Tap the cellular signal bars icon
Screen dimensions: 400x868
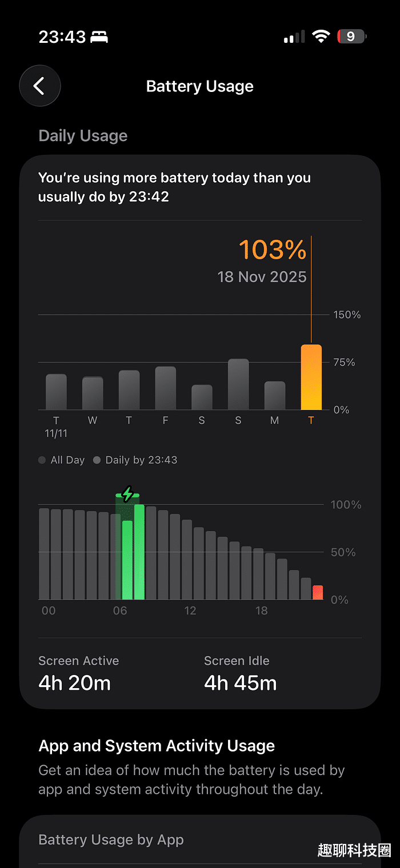(x=295, y=38)
